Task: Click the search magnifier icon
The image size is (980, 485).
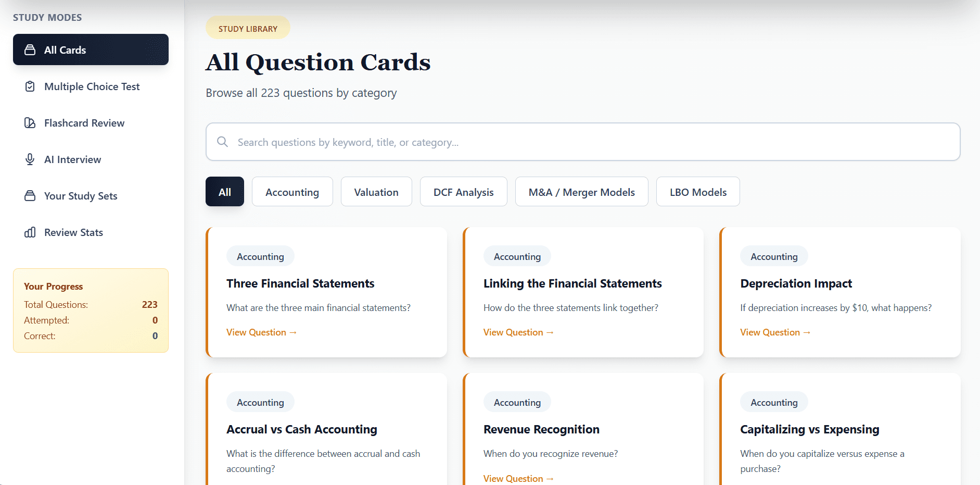Action: [x=222, y=142]
